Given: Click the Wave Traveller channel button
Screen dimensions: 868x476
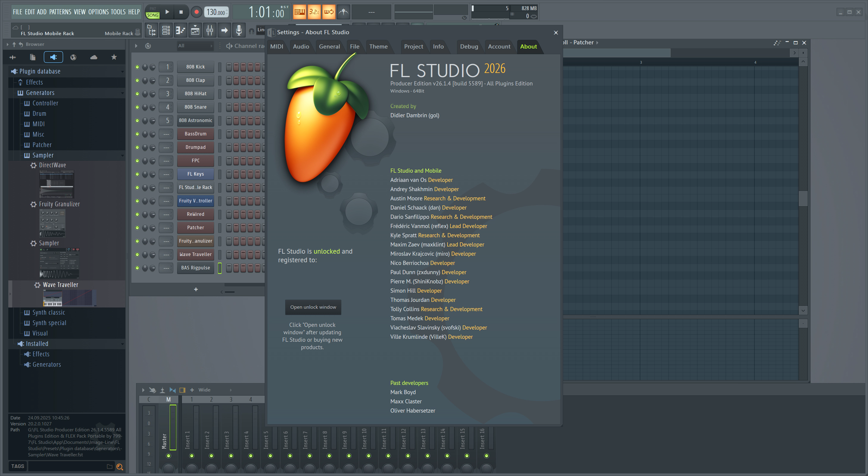Looking at the screenshot, I should (195, 254).
